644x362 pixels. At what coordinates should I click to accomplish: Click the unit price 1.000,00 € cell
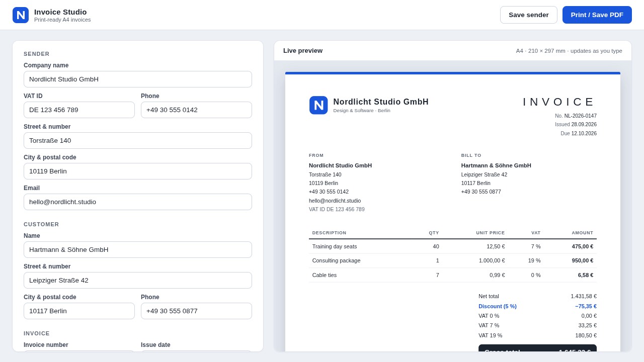pos(492,260)
